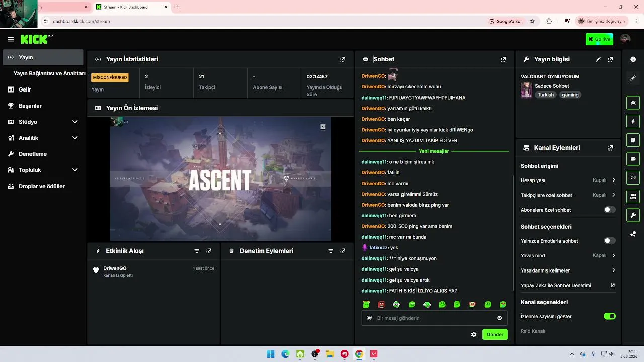
Task: Open Windows Start menu
Action: tap(270, 354)
